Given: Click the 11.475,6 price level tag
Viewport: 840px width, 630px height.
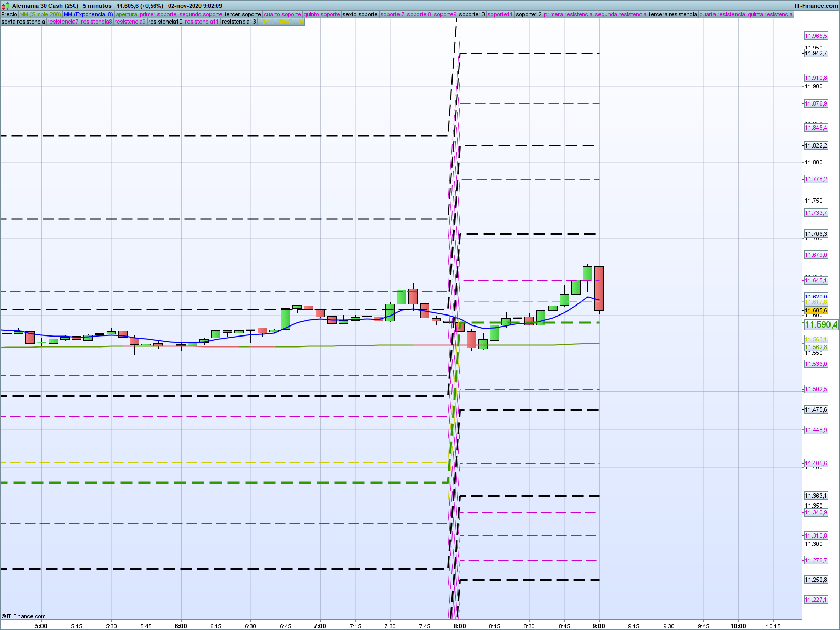Looking at the screenshot, I should coord(816,409).
